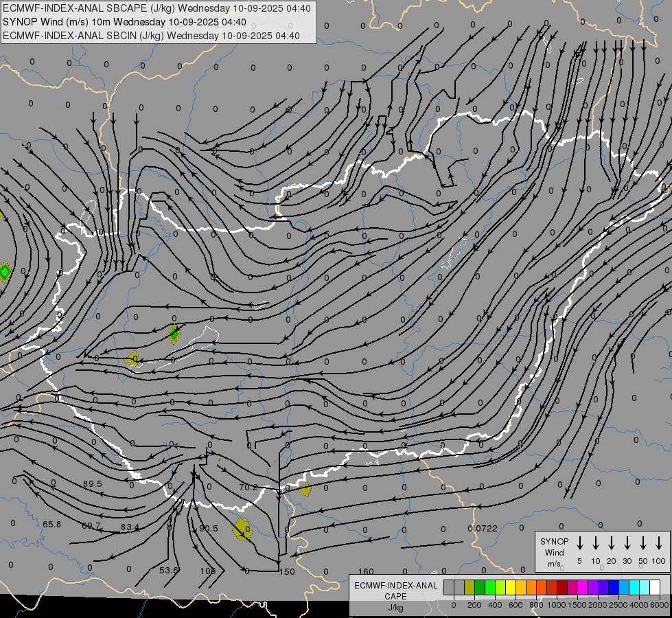Click the 5 m/s wind arrow symbol in legend
Screen dimensions: 672x618
point(579,543)
